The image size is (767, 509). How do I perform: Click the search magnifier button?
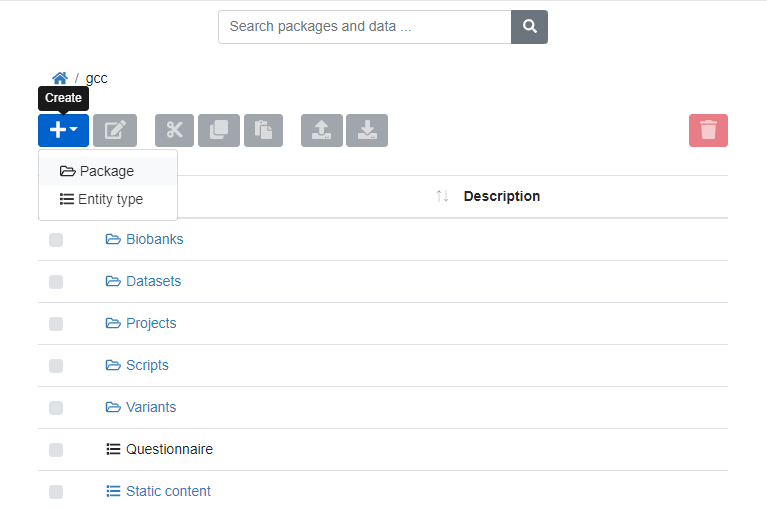pos(529,27)
